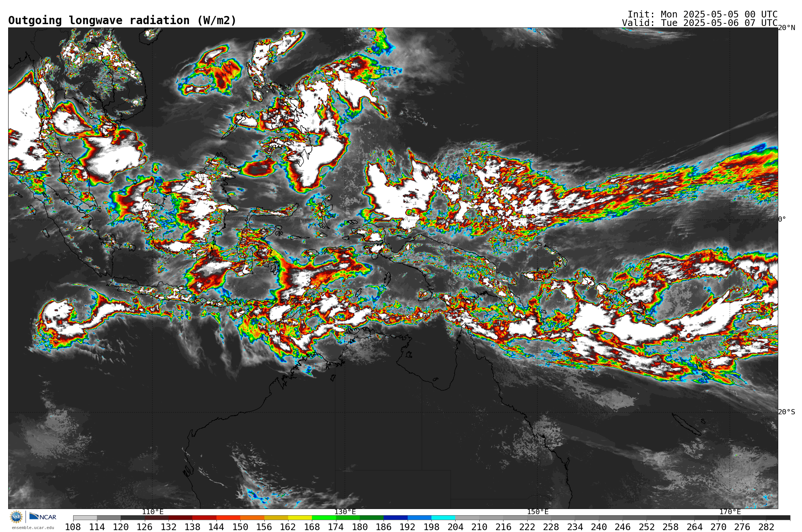Click the 0° equator latitude label
Image resolution: width=802 pixels, height=532 pixels.
(x=782, y=219)
